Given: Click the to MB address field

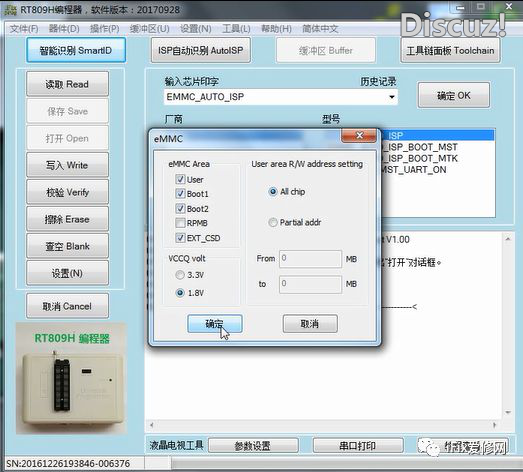Looking at the screenshot, I should [x=310, y=284].
